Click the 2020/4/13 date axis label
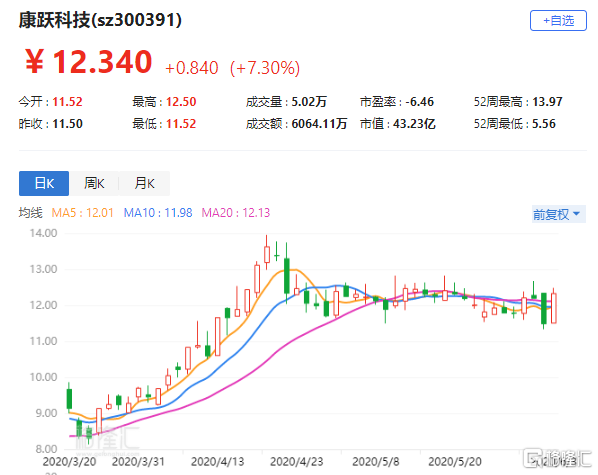This screenshot has width=598, height=475. 217,462
